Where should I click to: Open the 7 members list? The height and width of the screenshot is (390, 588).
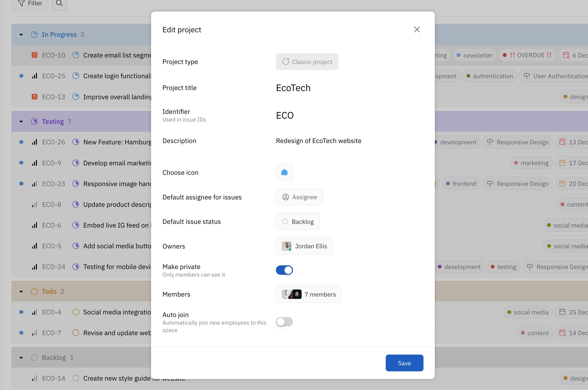(x=309, y=294)
